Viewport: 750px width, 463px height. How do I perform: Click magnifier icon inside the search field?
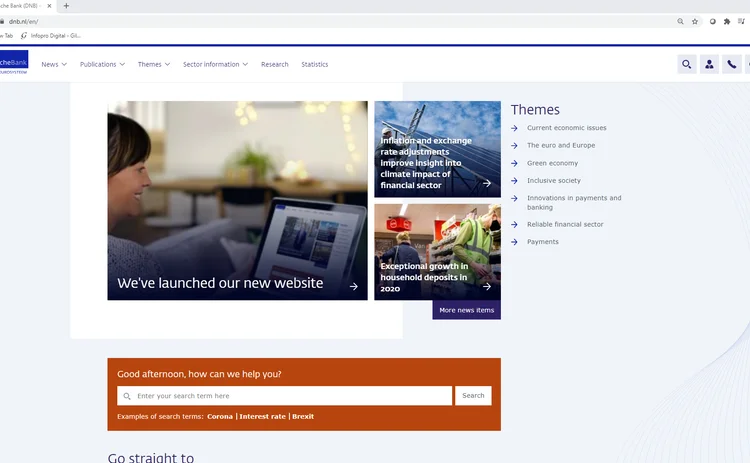[127, 396]
